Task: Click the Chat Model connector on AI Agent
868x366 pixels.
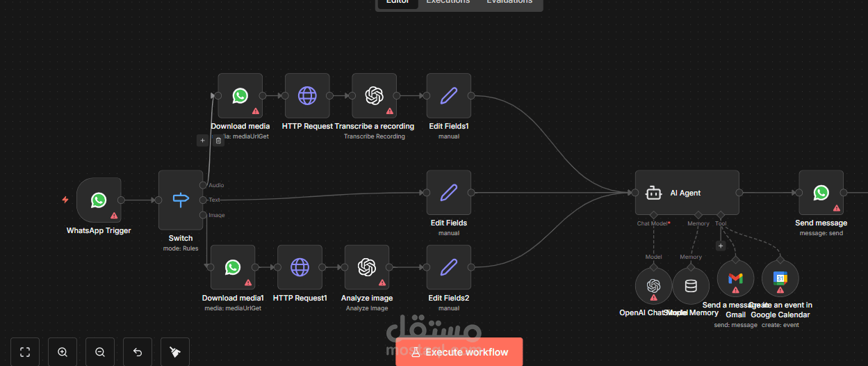Action: (x=653, y=214)
